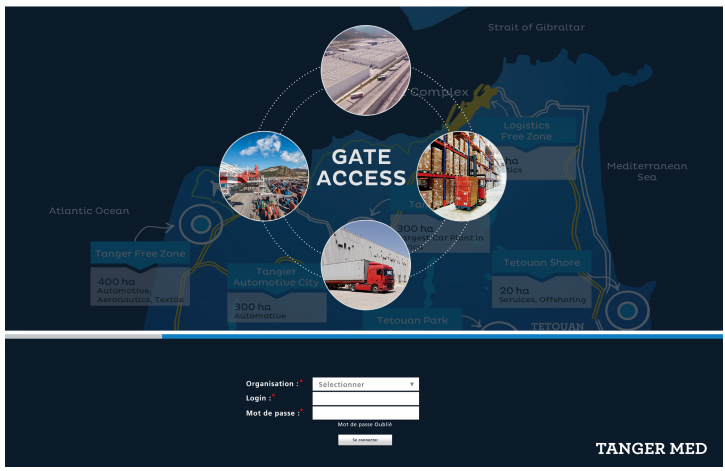This screenshot has width=725, height=471.
Task: Click the "Se connecter" button
Action: point(365,440)
